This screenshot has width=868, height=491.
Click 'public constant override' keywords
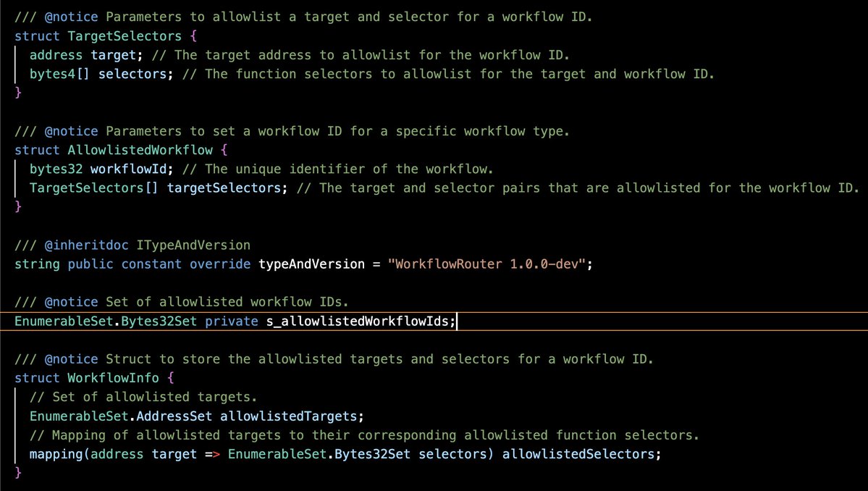click(159, 264)
